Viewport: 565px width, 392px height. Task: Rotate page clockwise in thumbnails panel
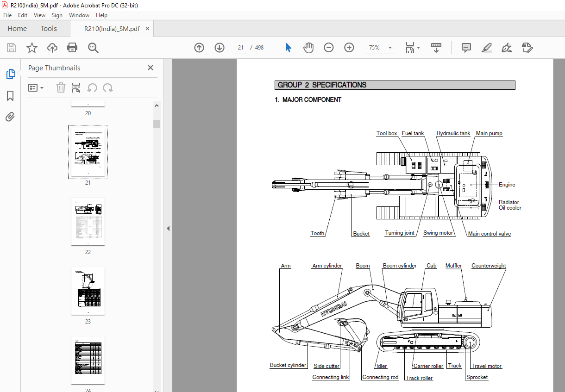click(x=108, y=87)
